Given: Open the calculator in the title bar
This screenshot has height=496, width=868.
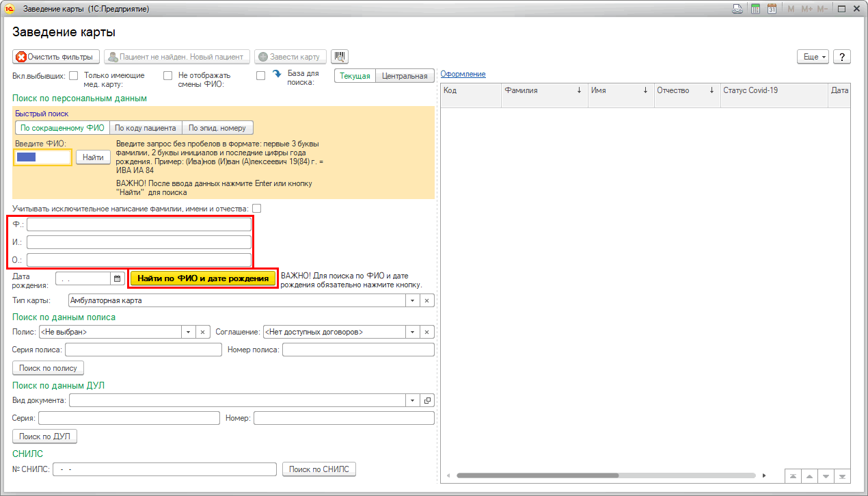Looking at the screenshot, I should pos(756,10).
